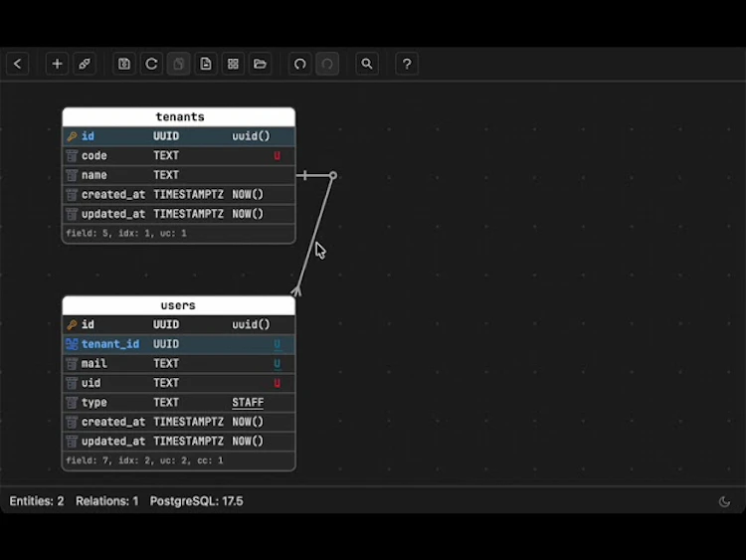Image resolution: width=746 pixels, height=560 pixels.
Task: Click the key icon in users id row
Action: click(72, 325)
